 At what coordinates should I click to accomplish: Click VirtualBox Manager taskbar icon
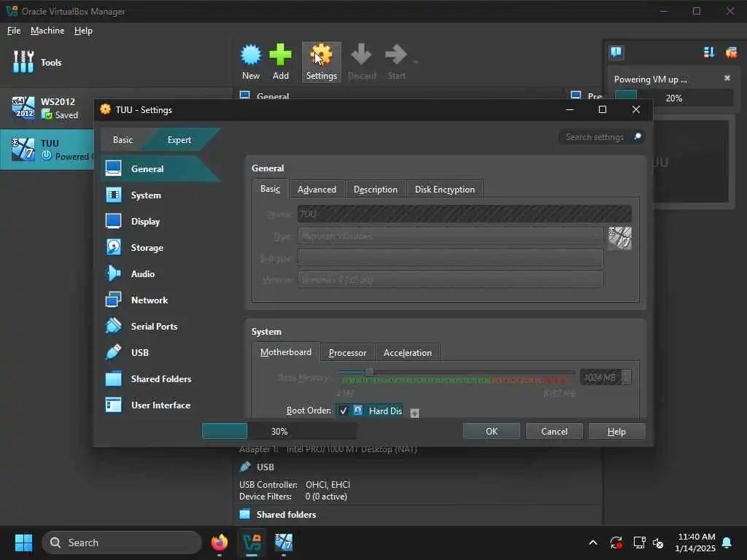click(x=252, y=542)
